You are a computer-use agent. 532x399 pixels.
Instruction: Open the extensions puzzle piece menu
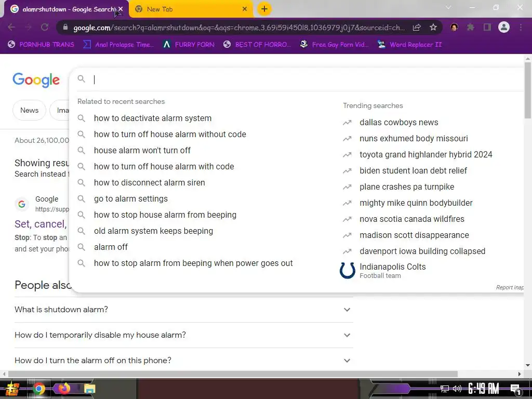click(x=471, y=27)
